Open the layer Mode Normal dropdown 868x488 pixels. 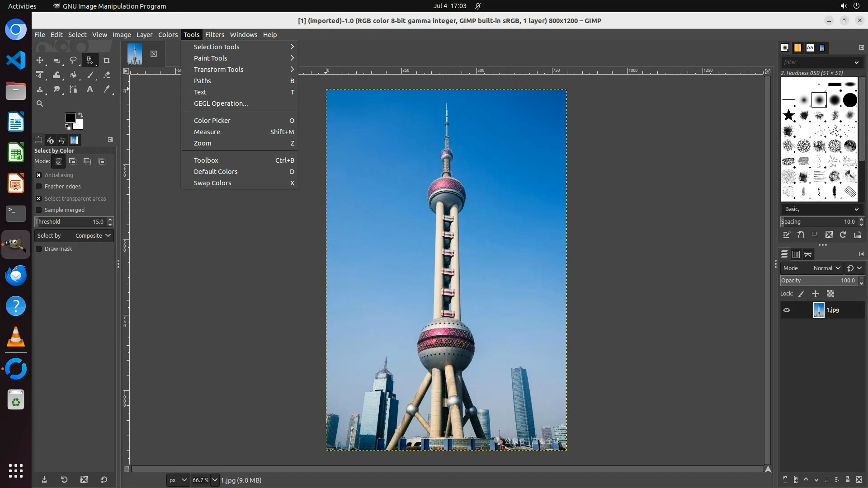[x=826, y=268]
